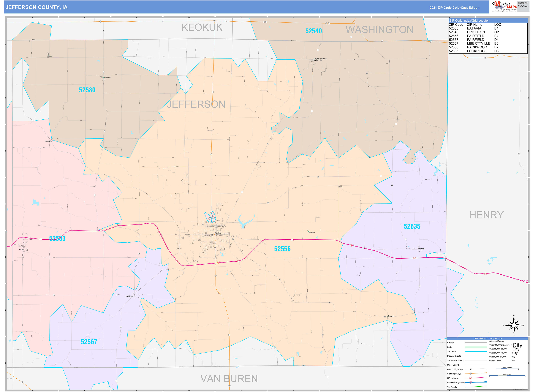Click BRIGHTON in the index ZIP Name column

pyautogui.click(x=476, y=32)
